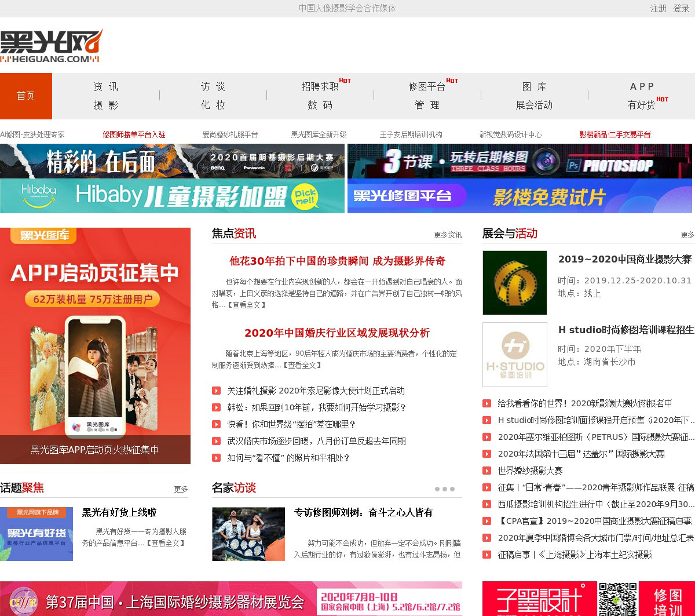Click the AI修图-皮肤处理专家 link

pyautogui.click(x=32, y=134)
